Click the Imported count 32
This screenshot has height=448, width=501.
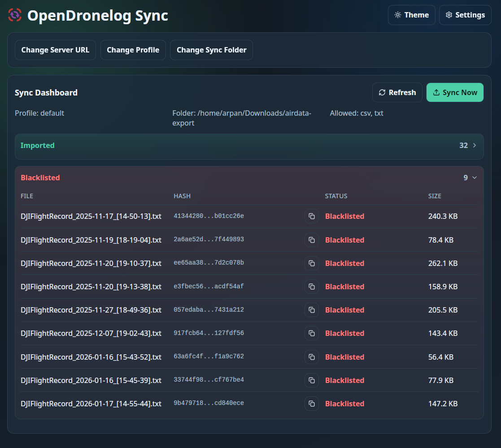pyautogui.click(x=464, y=145)
